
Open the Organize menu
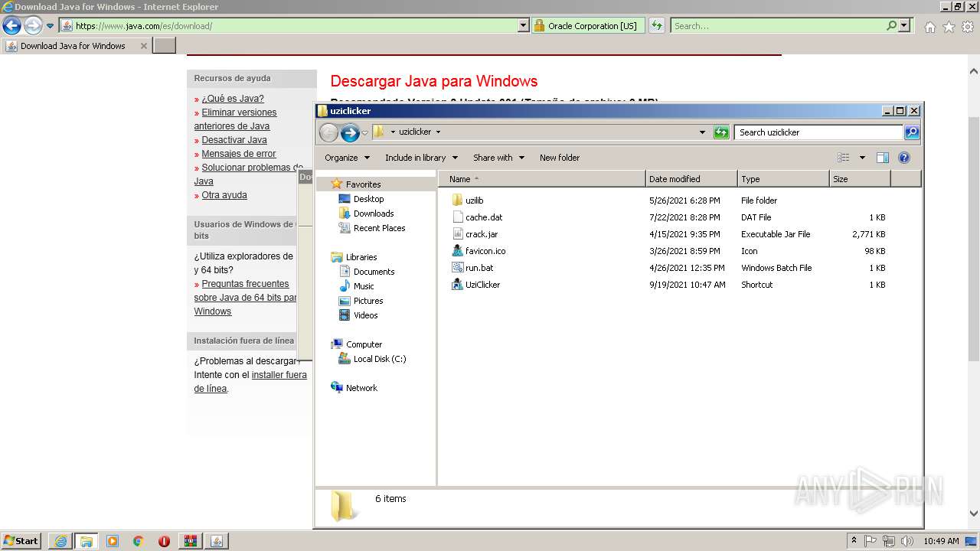[x=347, y=158]
